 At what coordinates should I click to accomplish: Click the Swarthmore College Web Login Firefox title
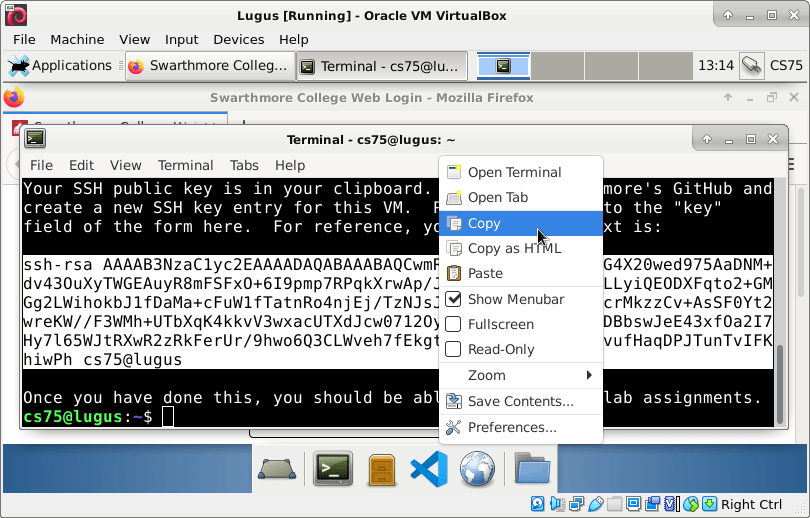point(371,98)
